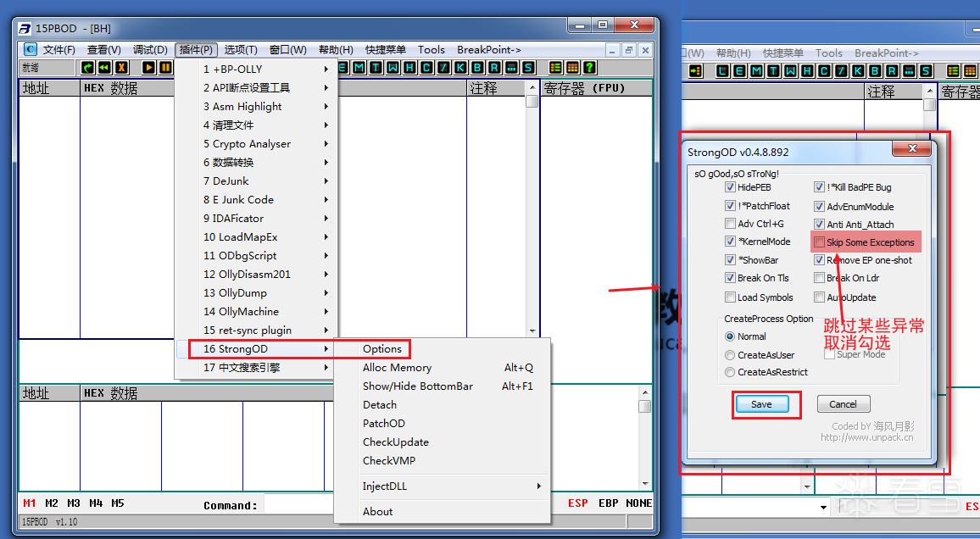
Task: Open Log via the L icon behind the StrongOD dialog
Action: 722,70
